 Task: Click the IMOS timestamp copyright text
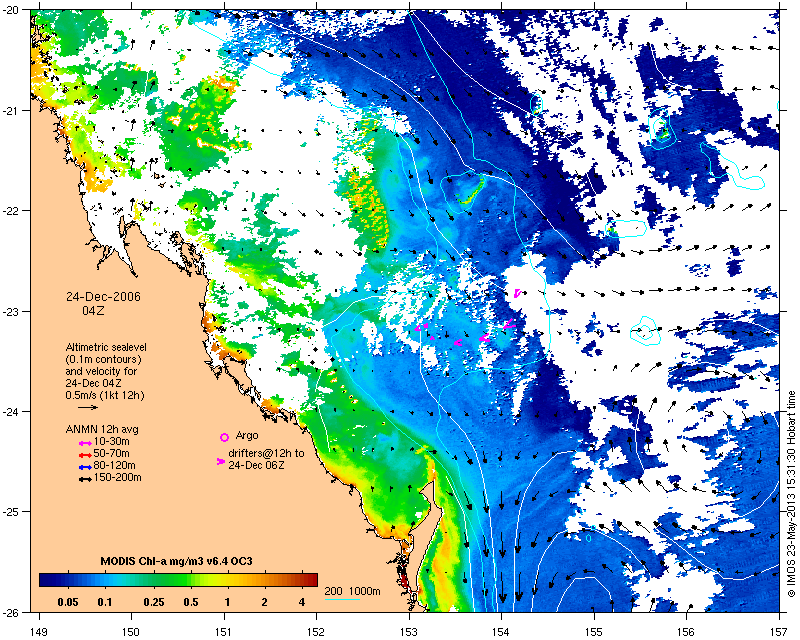(791, 494)
